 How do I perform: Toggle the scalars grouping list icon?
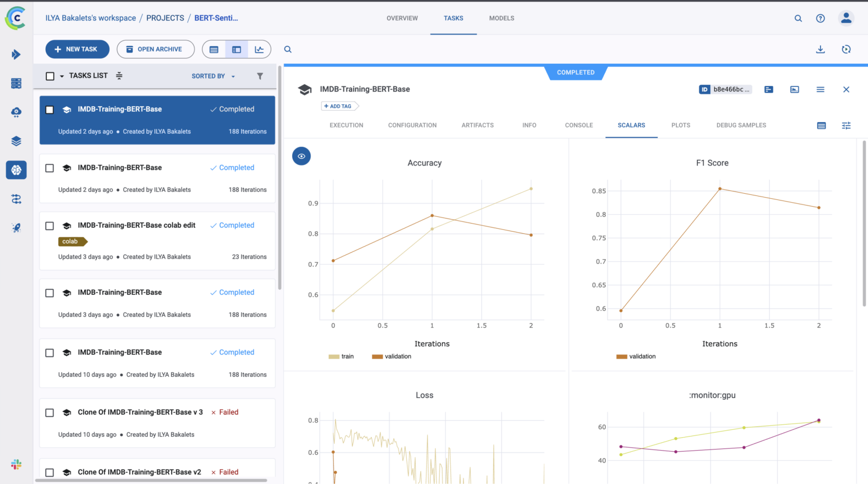[x=821, y=125]
